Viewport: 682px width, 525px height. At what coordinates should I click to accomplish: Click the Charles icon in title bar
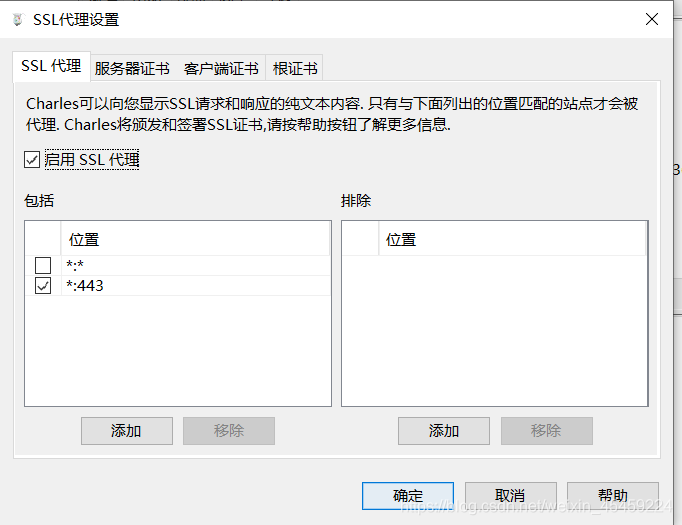(x=17, y=20)
